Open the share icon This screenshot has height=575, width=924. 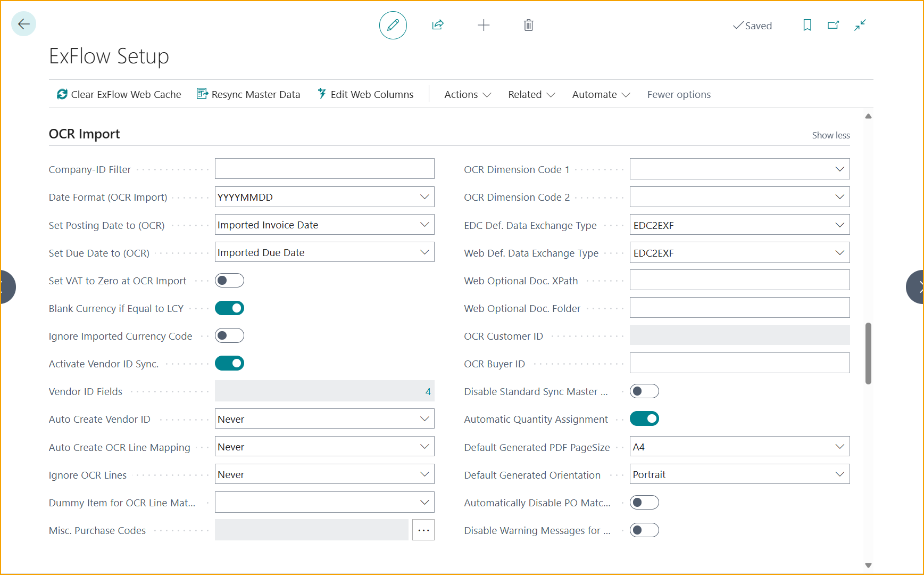[x=438, y=25]
